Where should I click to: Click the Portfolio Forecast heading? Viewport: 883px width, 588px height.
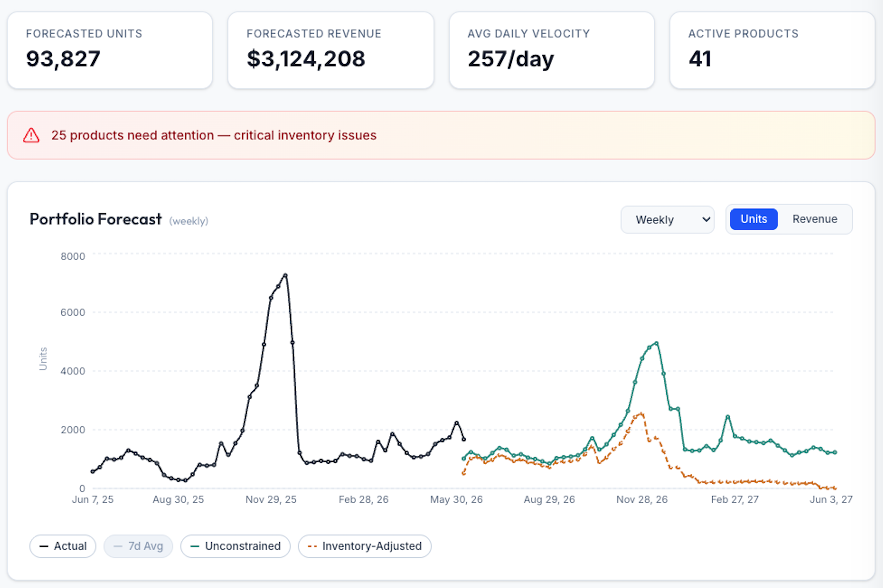[96, 219]
